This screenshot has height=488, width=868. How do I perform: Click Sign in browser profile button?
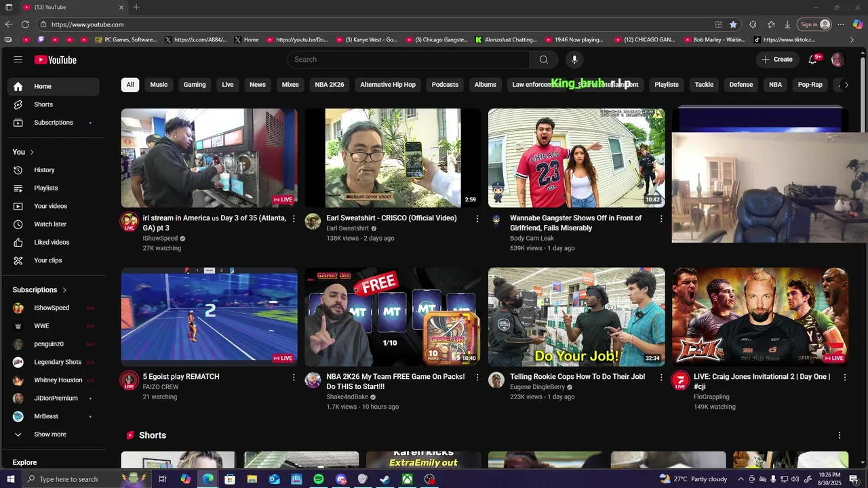(814, 24)
